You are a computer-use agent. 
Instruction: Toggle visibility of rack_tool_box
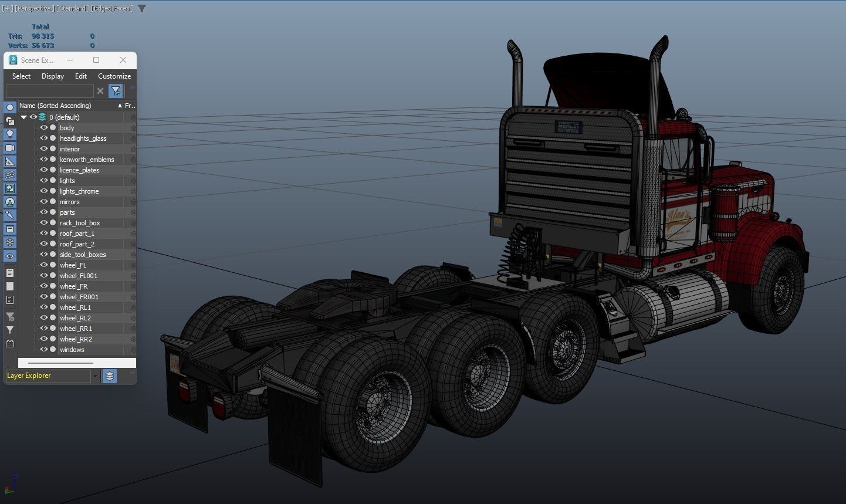click(x=43, y=223)
